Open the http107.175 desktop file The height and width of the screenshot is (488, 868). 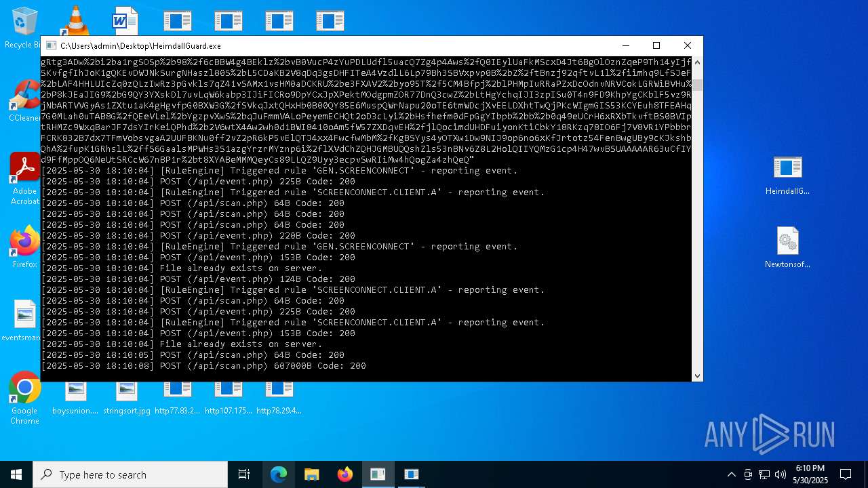pyautogui.click(x=228, y=399)
